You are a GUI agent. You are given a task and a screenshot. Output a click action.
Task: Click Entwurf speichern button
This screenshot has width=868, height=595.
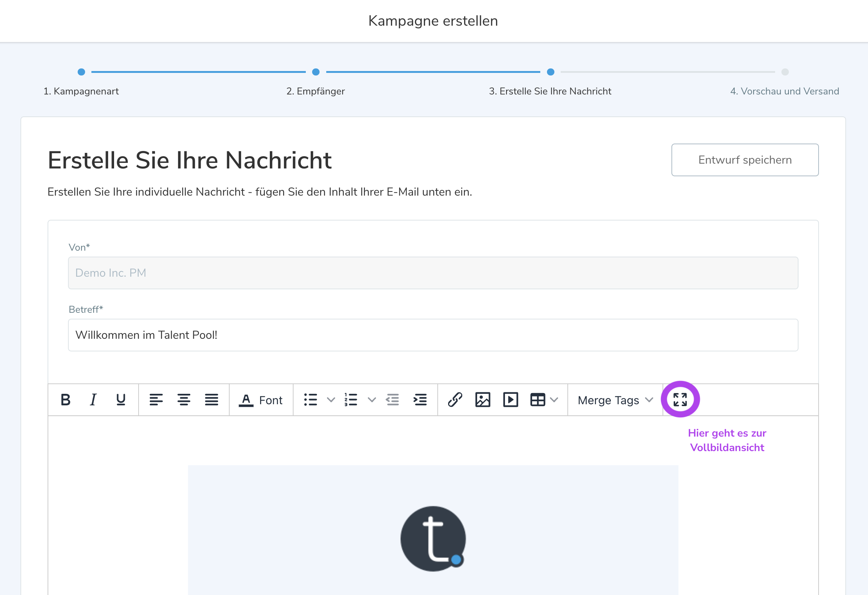[x=745, y=160]
